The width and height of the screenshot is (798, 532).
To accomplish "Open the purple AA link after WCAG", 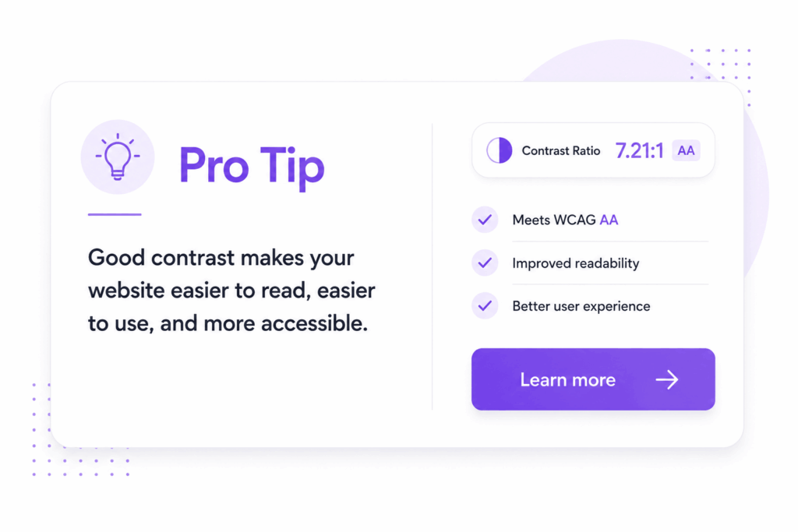I will [x=609, y=220].
